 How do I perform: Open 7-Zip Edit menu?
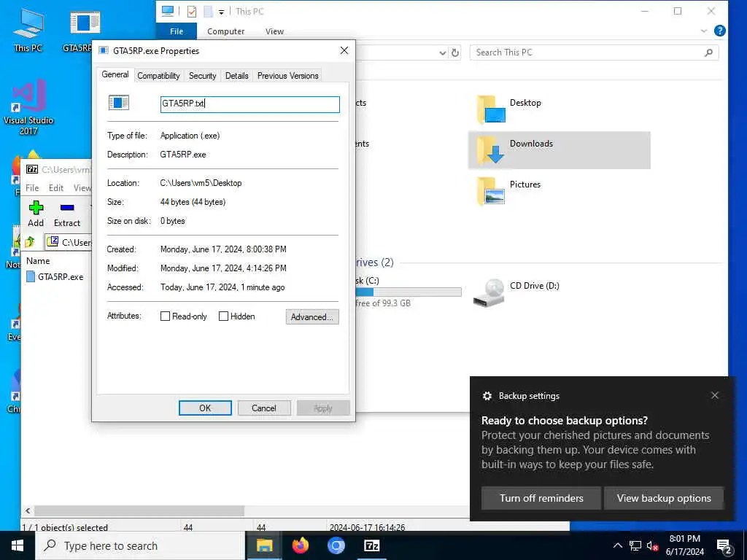coord(56,187)
